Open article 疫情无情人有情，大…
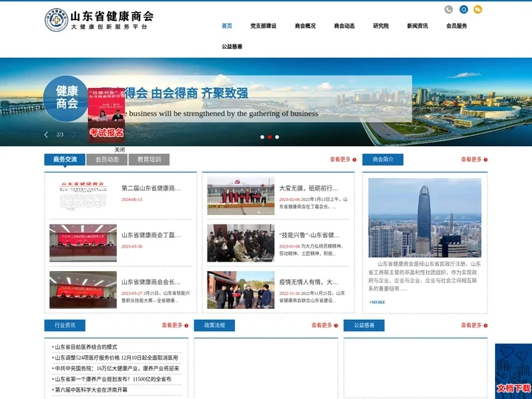Image resolution: width=532 pixels, height=399 pixels. 308,282
